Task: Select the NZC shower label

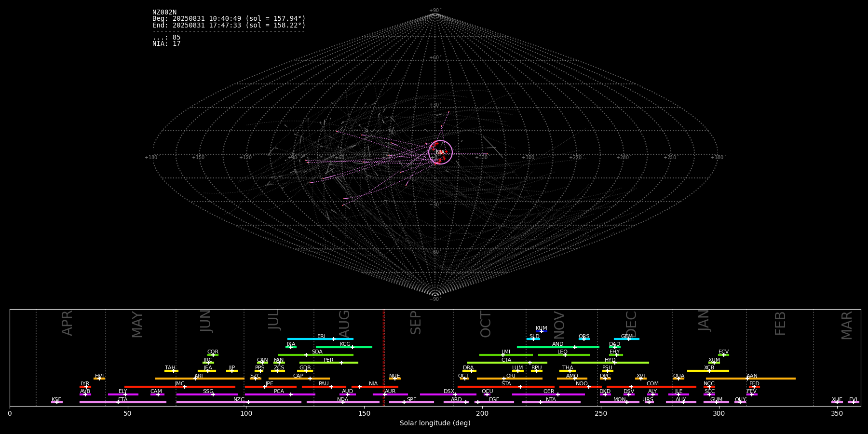Action: [x=239, y=400]
